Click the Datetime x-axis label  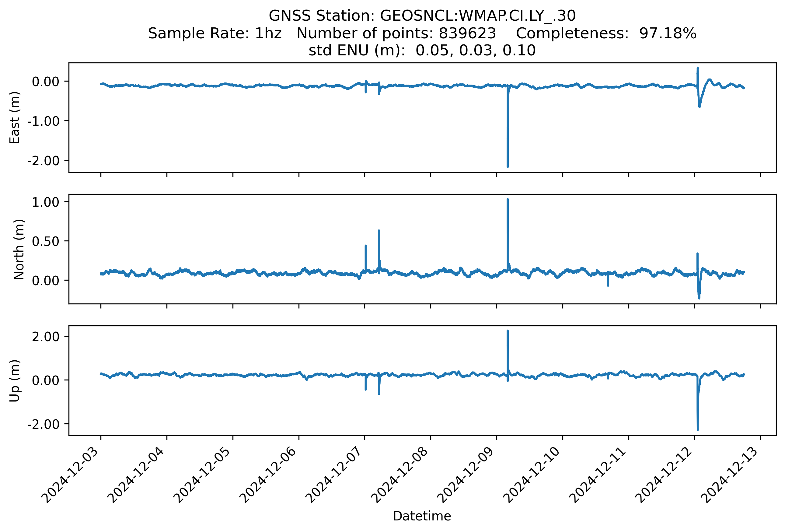click(422, 516)
